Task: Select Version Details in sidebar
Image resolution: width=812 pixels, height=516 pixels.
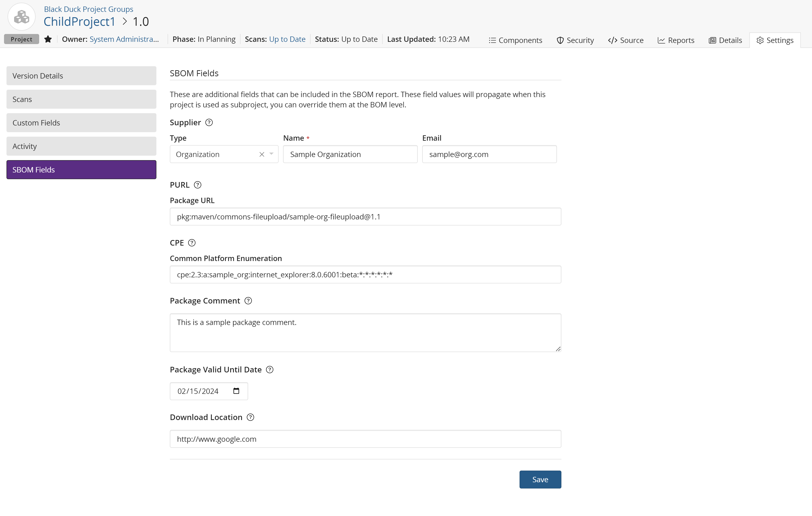Action: click(81, 76)
